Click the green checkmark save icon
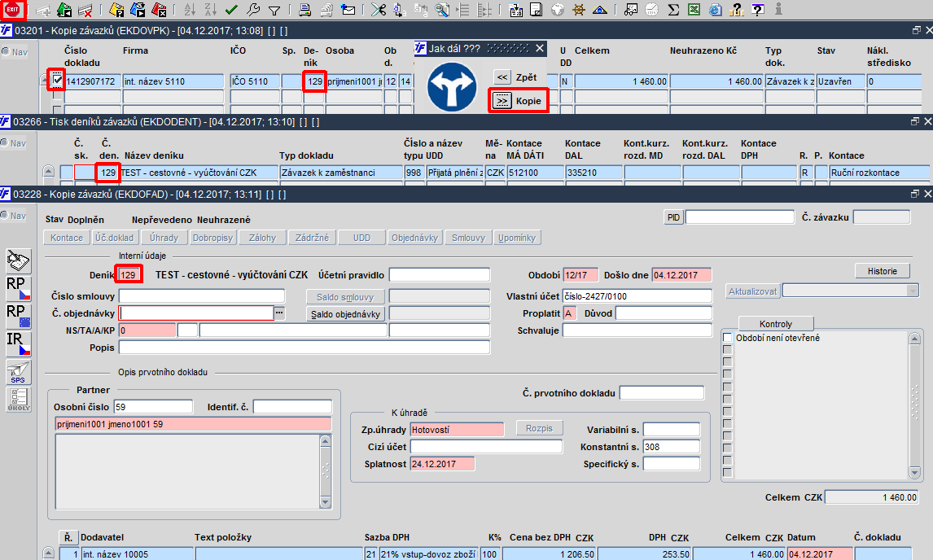Image resolution: width=933 pixels, height=560 pixels. 231,10
